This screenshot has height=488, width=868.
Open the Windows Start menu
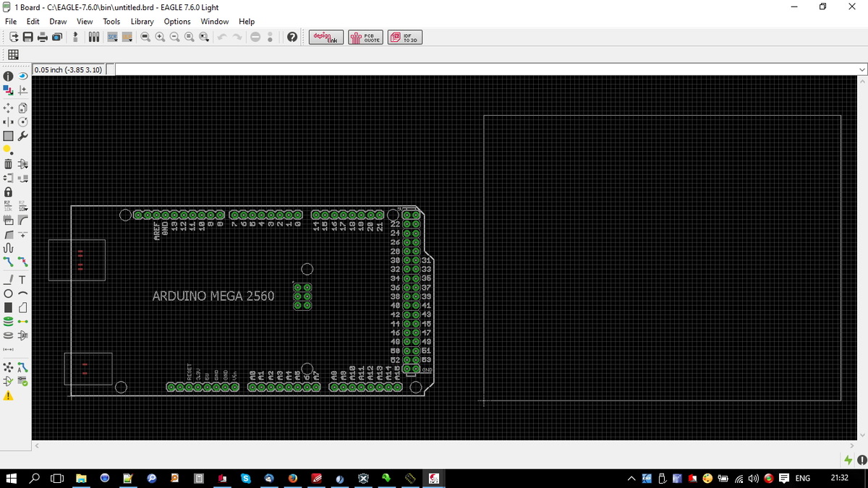pos(12,478)
